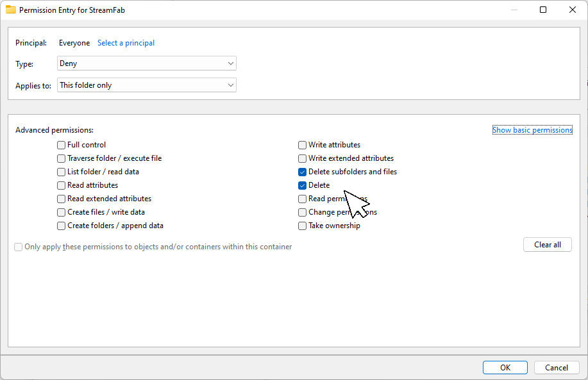Check List folder / read data

point(62,172)
